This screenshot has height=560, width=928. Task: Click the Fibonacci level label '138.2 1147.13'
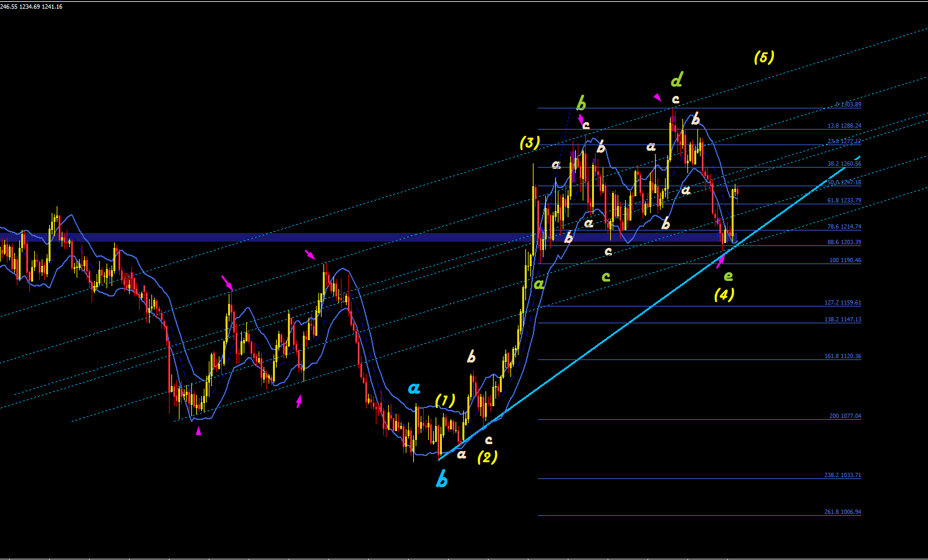[x=843, y=320]
